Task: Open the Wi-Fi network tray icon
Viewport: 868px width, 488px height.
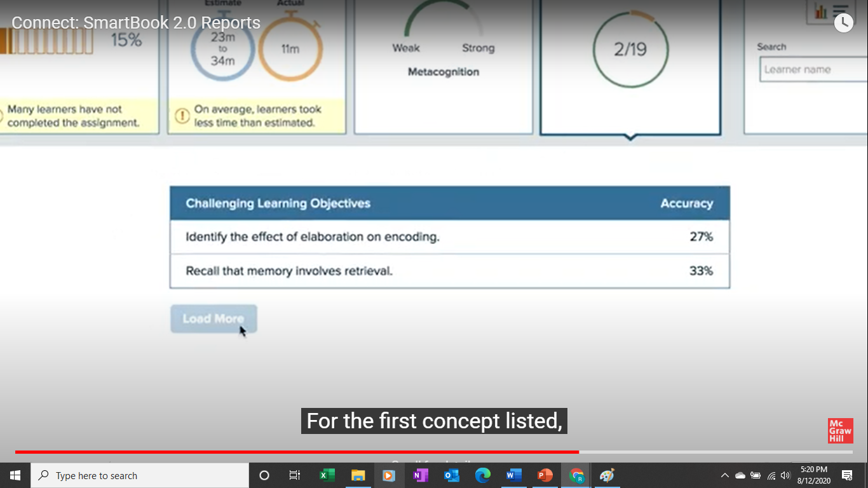Action: coord(771,475)
